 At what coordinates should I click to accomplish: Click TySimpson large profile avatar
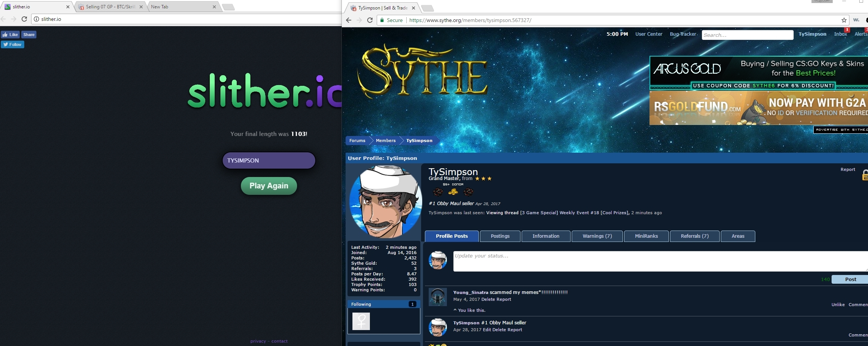385,202
